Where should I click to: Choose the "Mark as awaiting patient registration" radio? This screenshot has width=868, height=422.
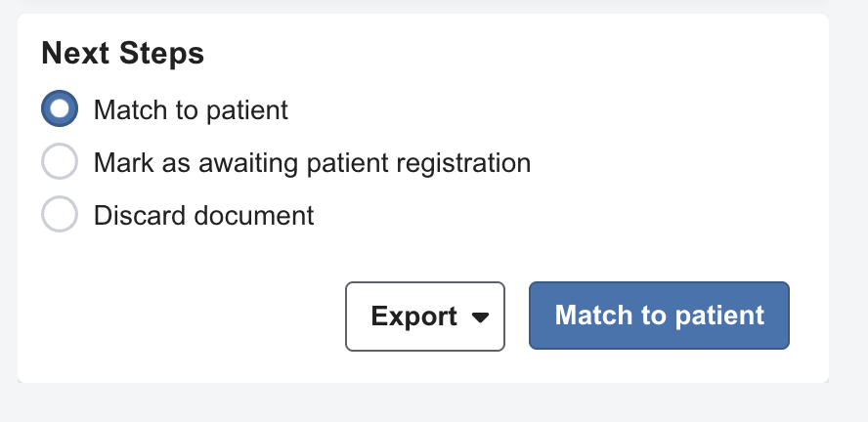60,162
